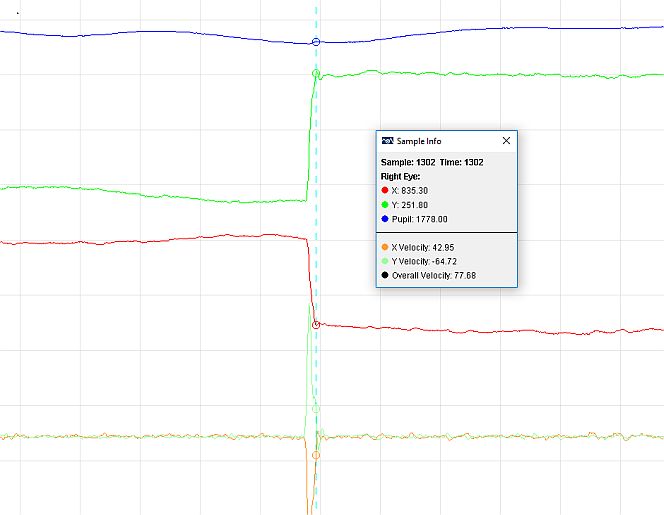The image size is (664, 515).
Task: Select the 'Sample: 1302' label
Action: 408,162
